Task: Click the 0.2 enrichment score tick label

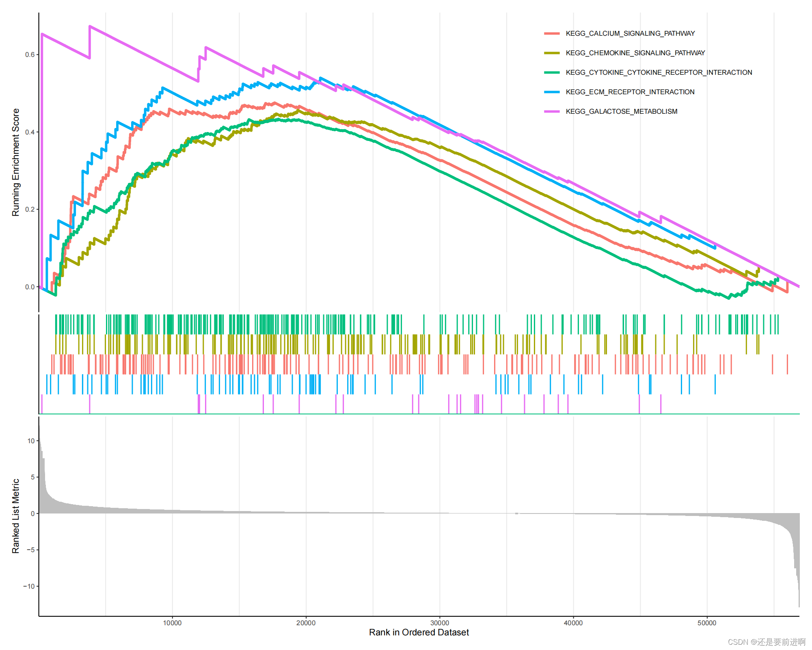Action: (x=30, y=209)
